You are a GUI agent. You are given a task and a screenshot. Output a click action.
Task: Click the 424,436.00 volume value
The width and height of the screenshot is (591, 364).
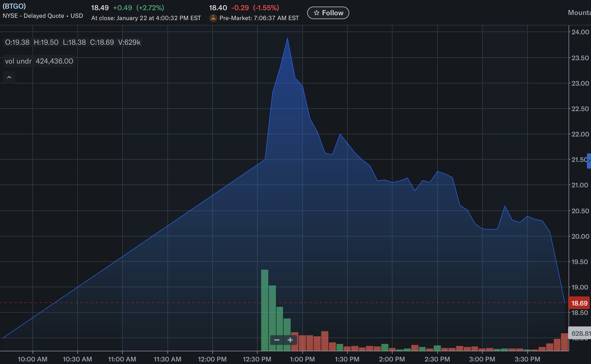point(54,61)
